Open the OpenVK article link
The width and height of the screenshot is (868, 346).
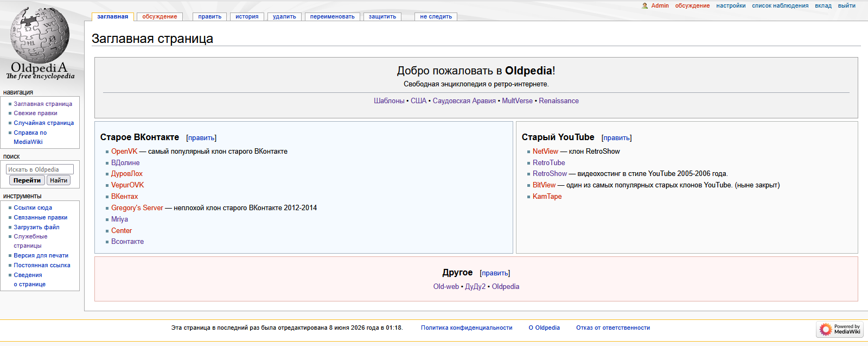[124, 152]
